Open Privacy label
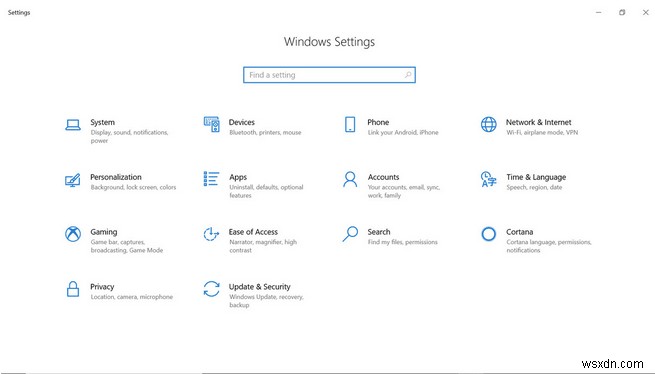The image size is (655, 374). [102, 287]
